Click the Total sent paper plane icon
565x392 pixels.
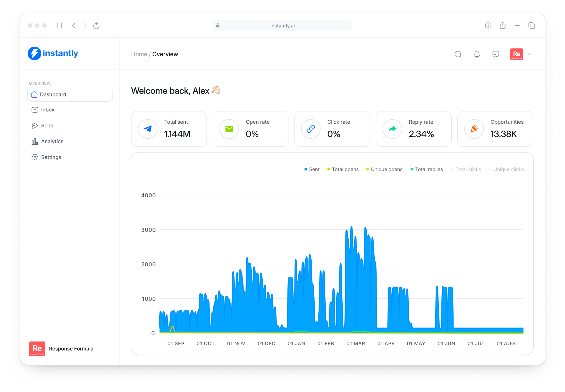[x=148, y=129]
